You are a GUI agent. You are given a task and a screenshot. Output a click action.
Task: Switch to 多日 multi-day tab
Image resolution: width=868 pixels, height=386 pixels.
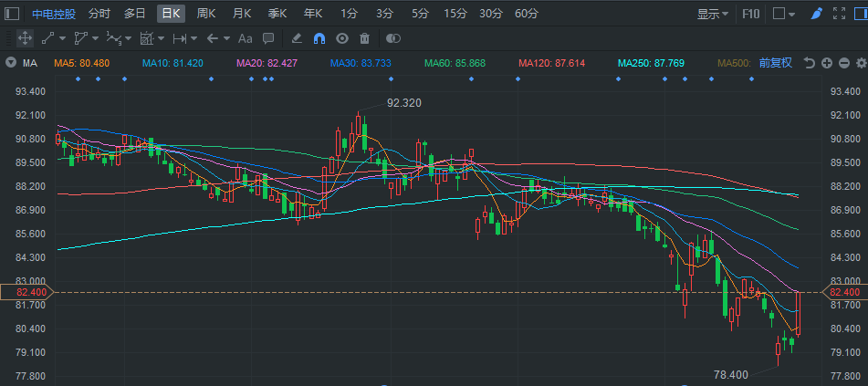coord(134,14)
